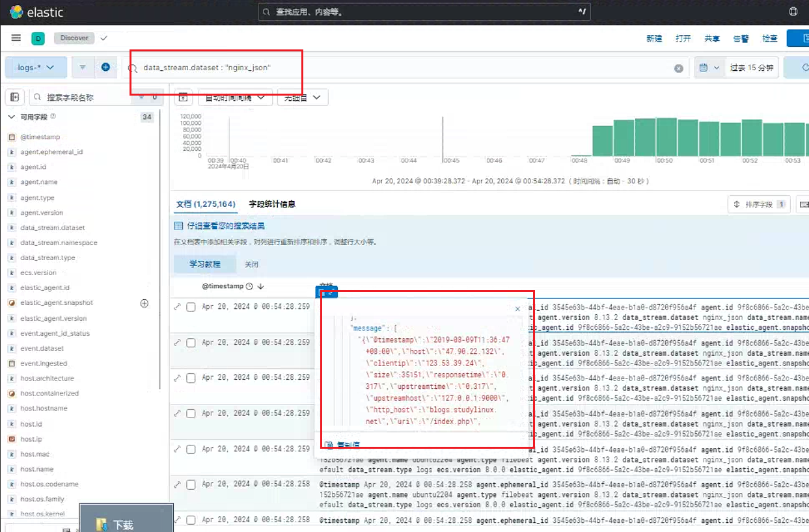Click the 学习教程 button
809x532 pixels.
pyautogui.click(x=205, y=265)
